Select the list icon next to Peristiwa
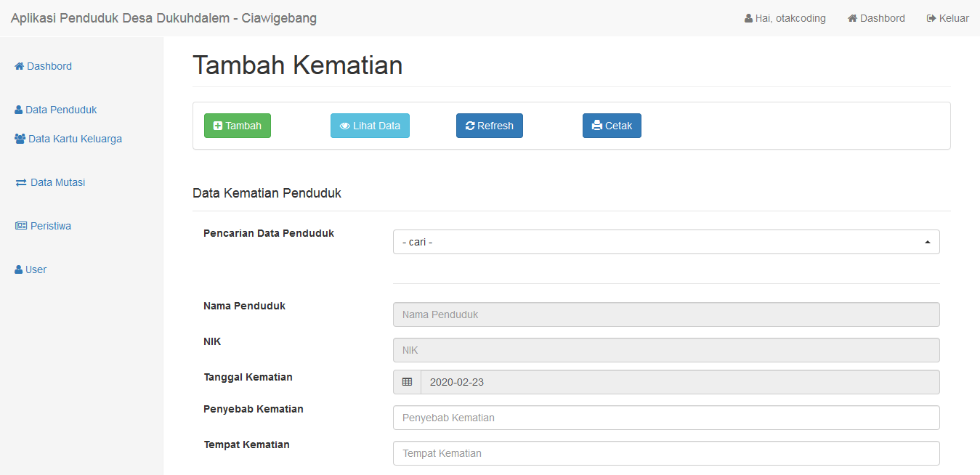Image resolution: width=980 pixels, height=475 pixels. 20,225
